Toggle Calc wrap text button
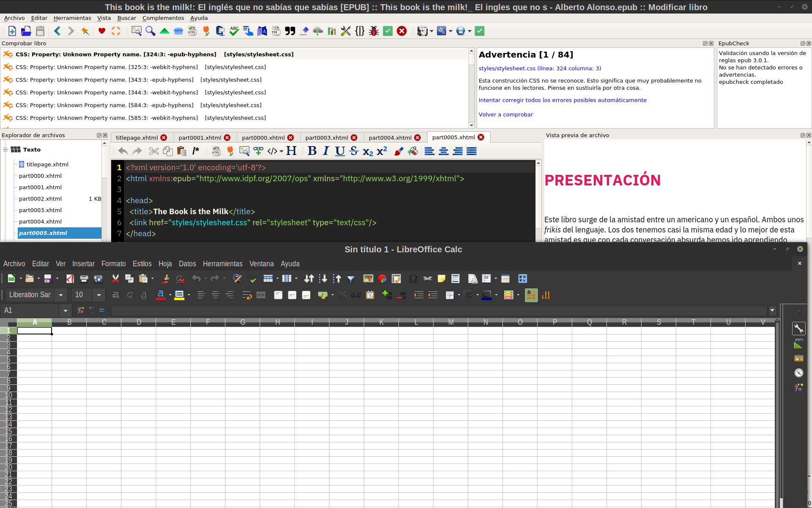This screenshot has width=812, height=508. click(247, 295)
